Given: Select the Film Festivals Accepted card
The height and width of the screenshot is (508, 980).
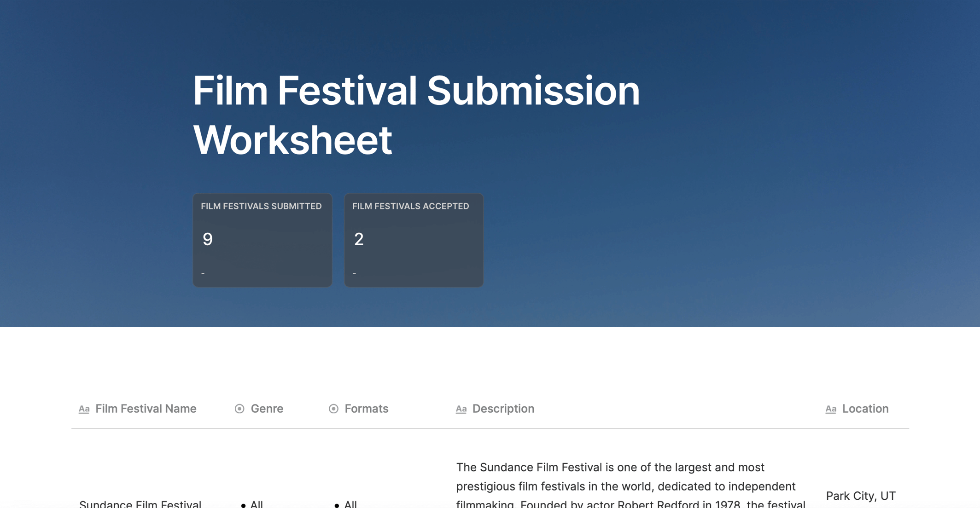Looking at the screenshot, I should point(414,240).
